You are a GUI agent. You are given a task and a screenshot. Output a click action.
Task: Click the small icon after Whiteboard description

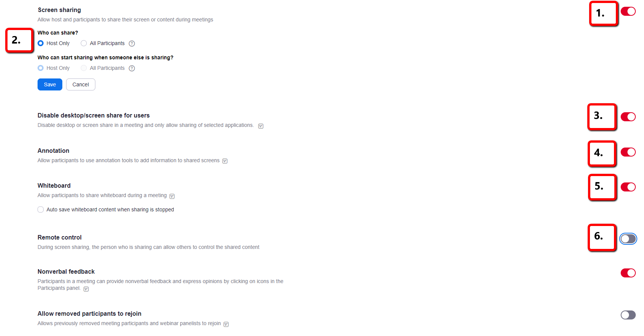click(172, 196)
